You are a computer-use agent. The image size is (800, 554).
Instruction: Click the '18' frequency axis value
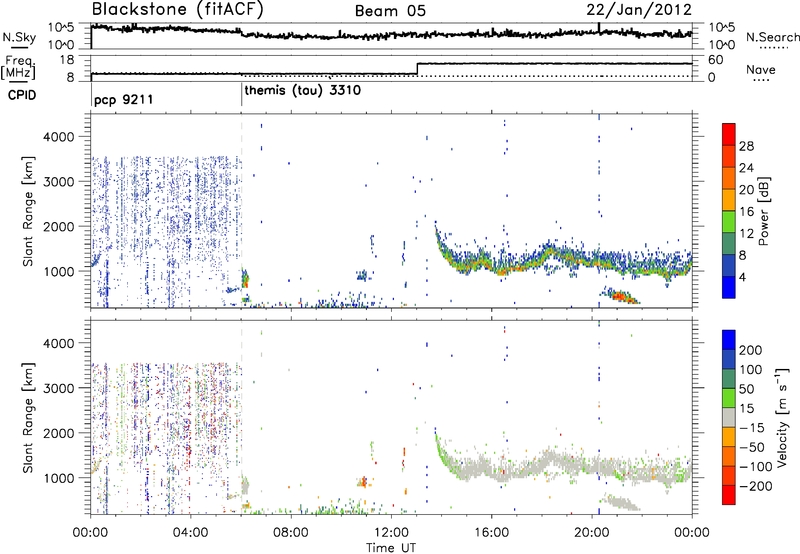pyautogui.click(x=67, y=60)
